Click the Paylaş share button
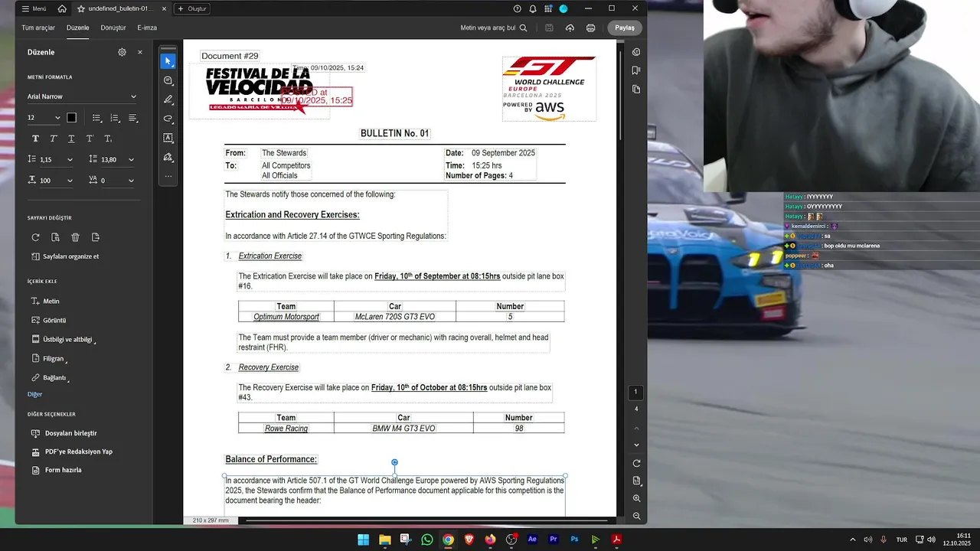Screen dimensions: 980x551 pos(625,28)
